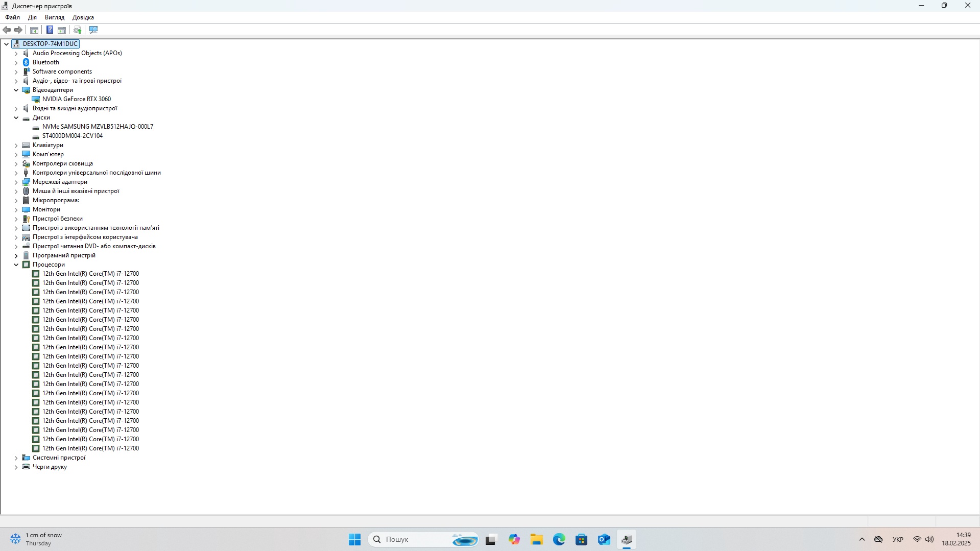
Task: Go back with the toolbar back arrow
Action: tap(7, 30)
